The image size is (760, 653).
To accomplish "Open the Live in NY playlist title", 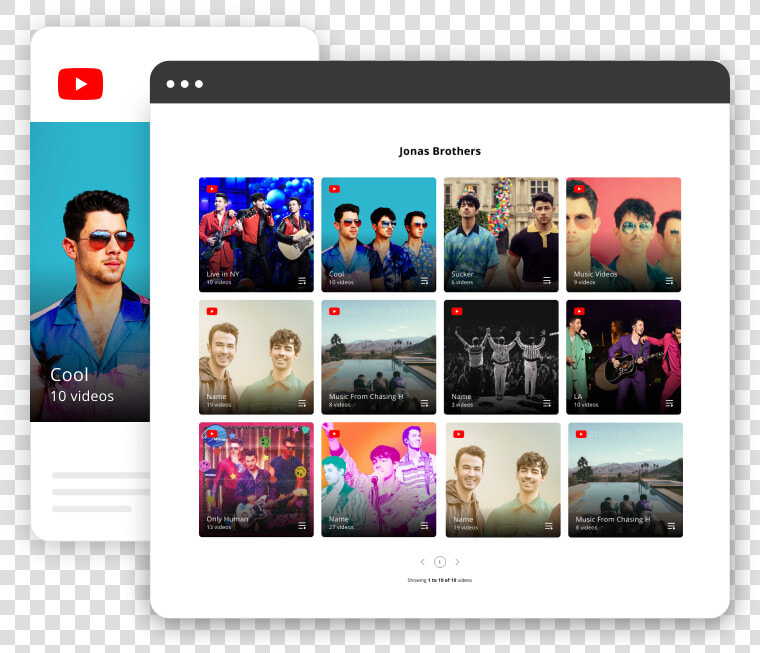I will tap(223, 274).
